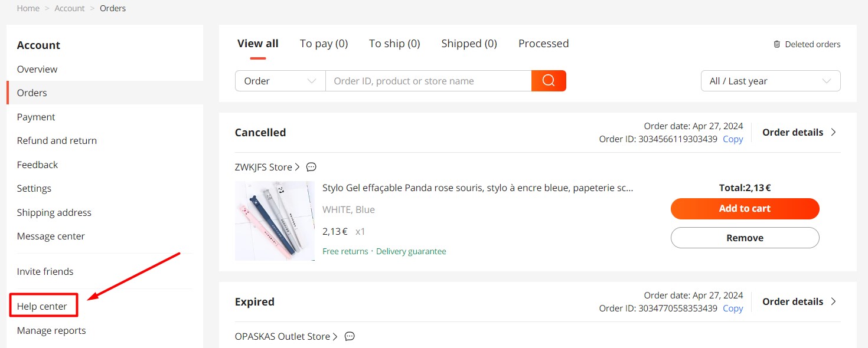Switch to the To pay (0) tab
Viewport: 868px width, 348px height.
(324, 43)
